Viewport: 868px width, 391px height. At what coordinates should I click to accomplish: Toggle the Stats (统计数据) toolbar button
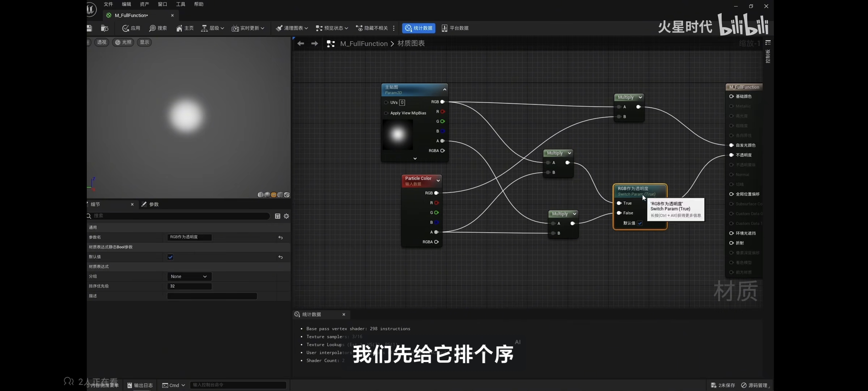pos(418,28)
